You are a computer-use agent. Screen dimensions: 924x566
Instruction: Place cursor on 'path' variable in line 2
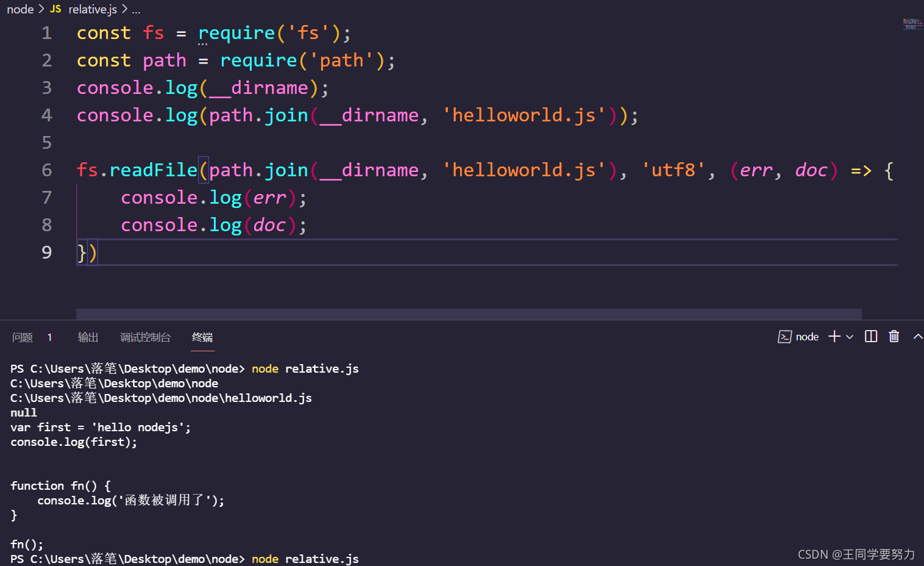point(165,60)
